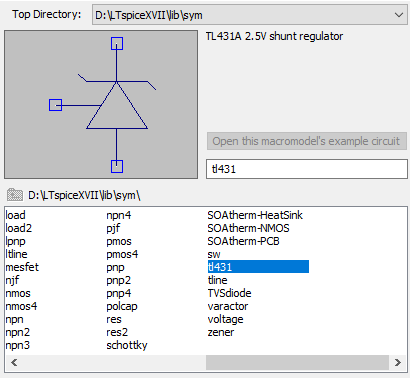Image resolution: width=410 pixels, height=378 pixels.
Task: Choose the 'mesfet' component
Action: [22, 267]
